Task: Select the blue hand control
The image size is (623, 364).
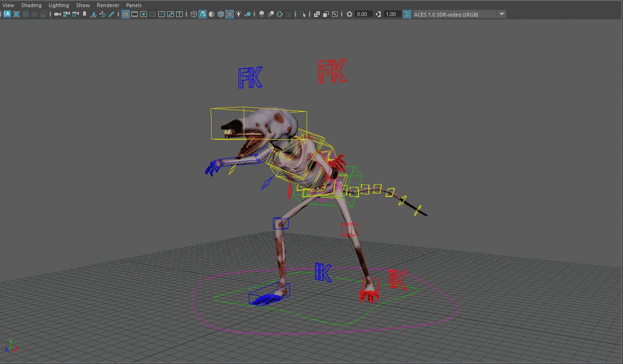Action: click(213, 168)
